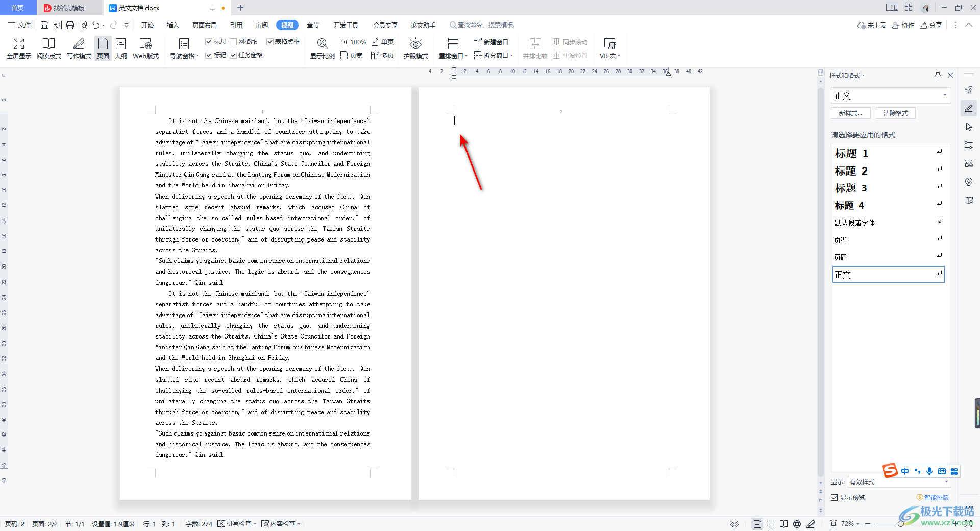This screenshot has width=980, height=531.
Task: Close the Styles and Formatting pane
Action: (x=950, y=75)
